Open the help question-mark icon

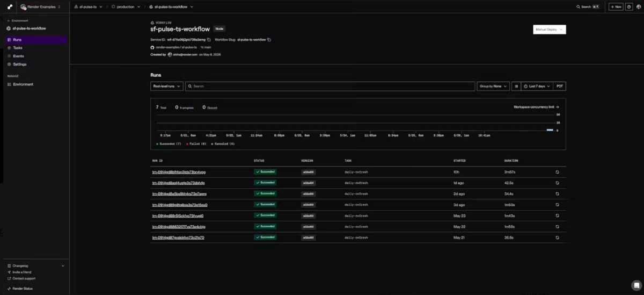click(629, 7)
